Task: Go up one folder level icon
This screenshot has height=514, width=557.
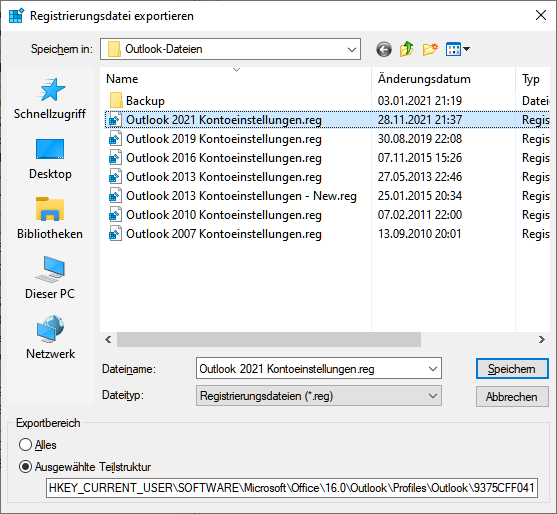Action: click(x=407, y=49)
